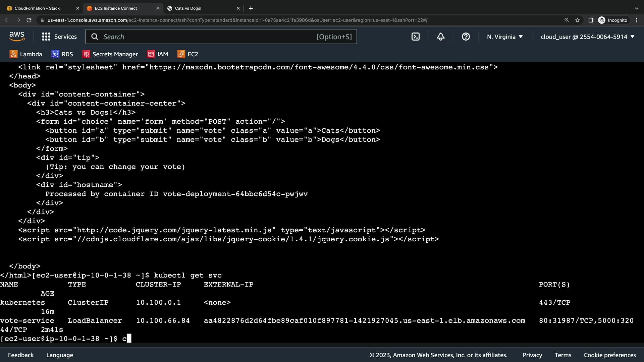Open IAM service shortcut
The height and width of the screenshot is (362, 644).
pos(157,54)
